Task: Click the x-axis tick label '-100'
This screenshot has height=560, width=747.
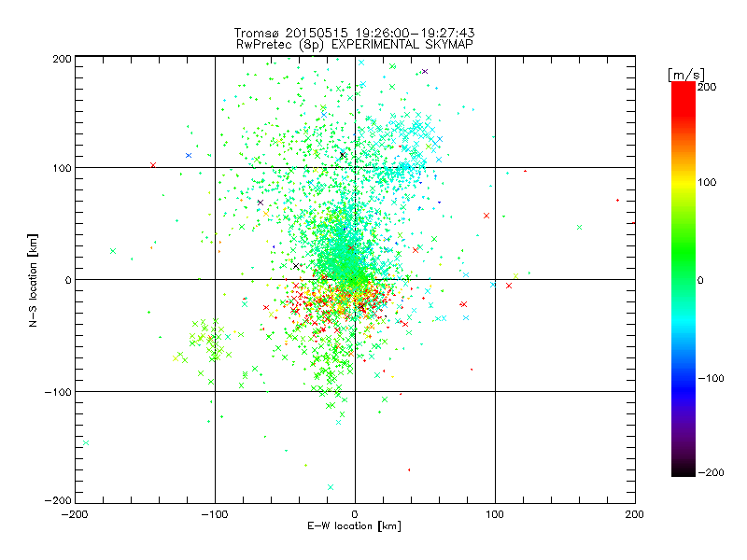Action: 215,514
